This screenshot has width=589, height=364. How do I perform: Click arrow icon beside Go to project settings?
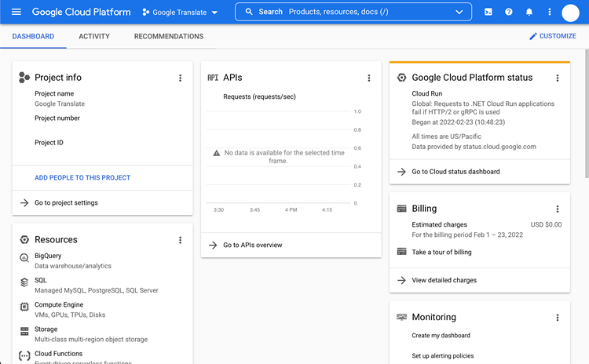point(24,202)
